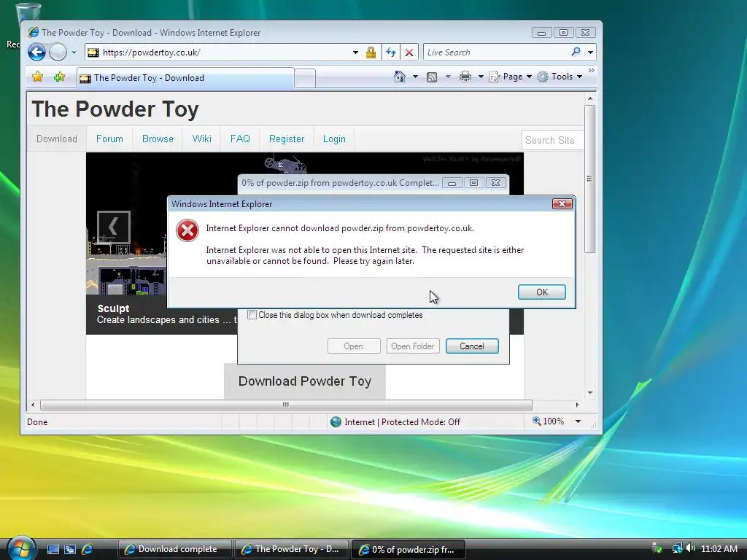Select The Powder Toy - Download tab

185,78
